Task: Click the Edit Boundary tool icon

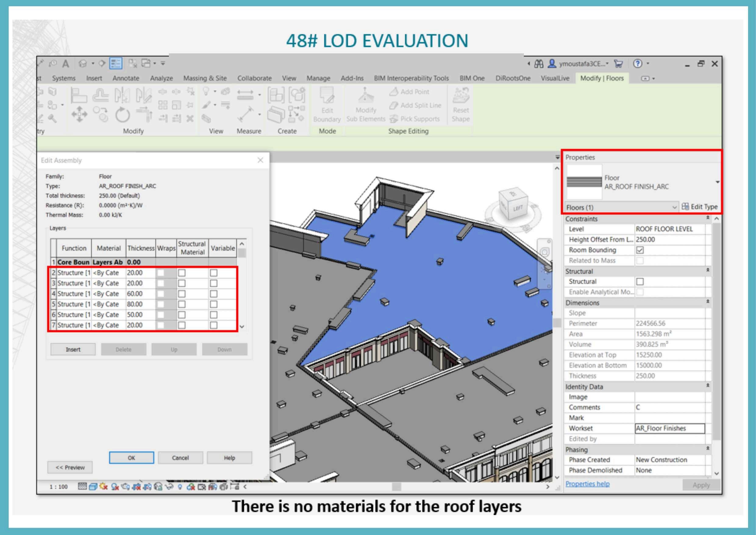Action: click(x=326, y=95)
